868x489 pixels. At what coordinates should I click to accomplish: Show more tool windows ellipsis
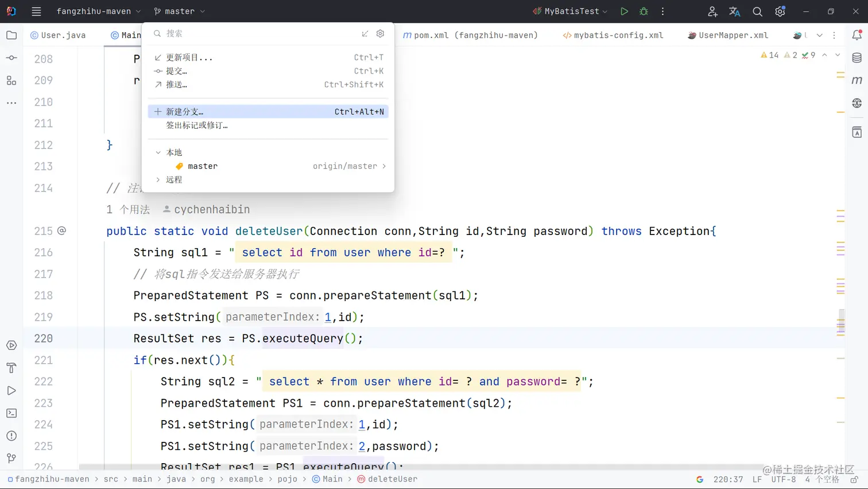(x=11, y=103)
